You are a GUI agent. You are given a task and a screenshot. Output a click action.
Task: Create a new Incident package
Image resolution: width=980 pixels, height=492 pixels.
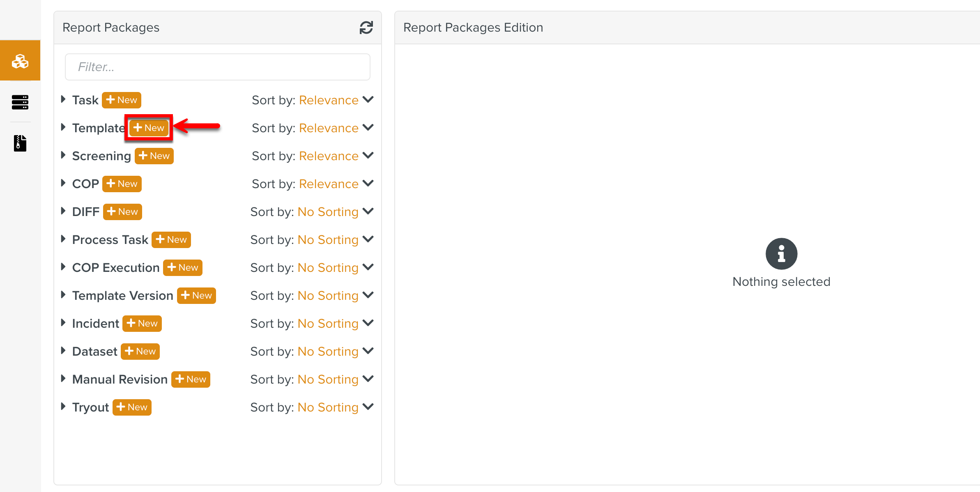tap(142, 324)
